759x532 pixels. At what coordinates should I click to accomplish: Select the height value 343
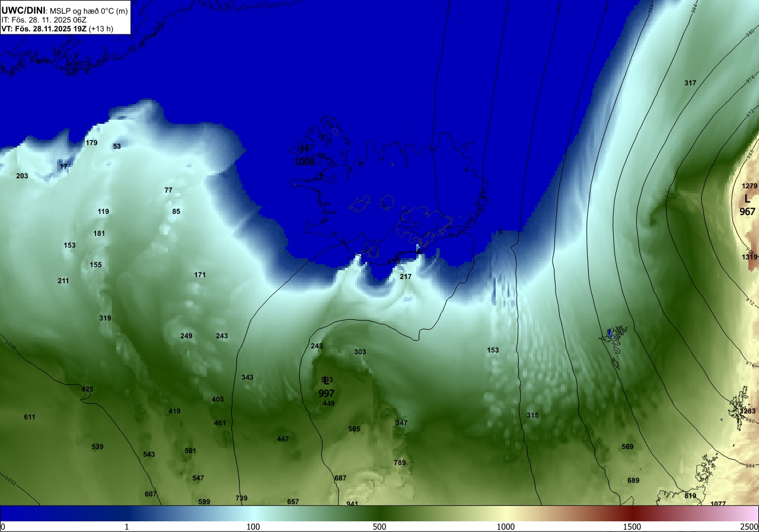click(247, 377)
